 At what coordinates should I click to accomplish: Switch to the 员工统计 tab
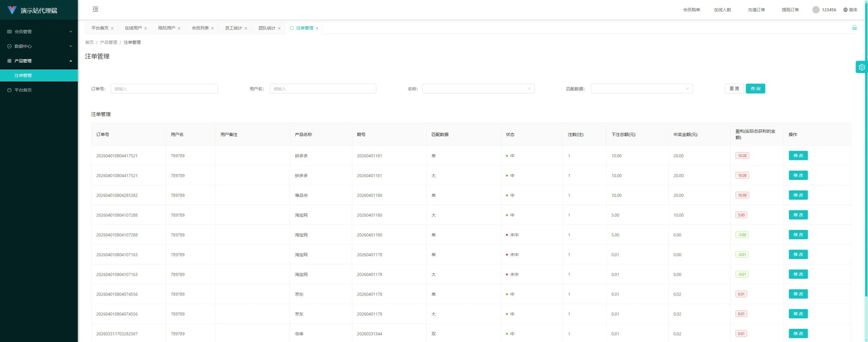coord(234,28)
